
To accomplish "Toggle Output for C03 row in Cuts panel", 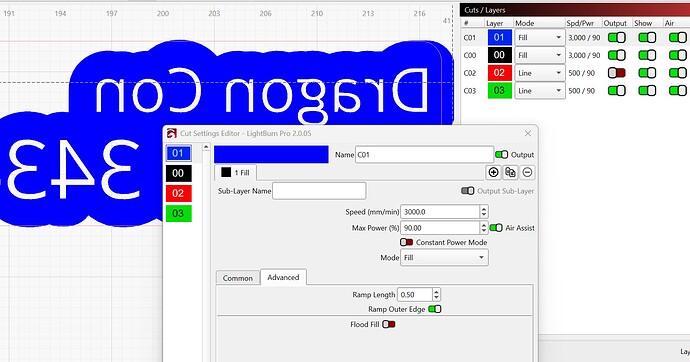I will [x=617, y=91].
